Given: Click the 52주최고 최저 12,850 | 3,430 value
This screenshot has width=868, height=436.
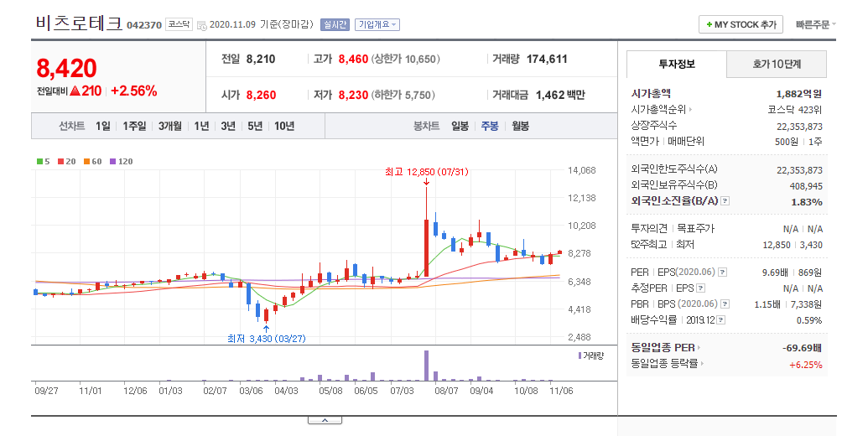Looking at the screenshot, I should [x=793, y=245].
